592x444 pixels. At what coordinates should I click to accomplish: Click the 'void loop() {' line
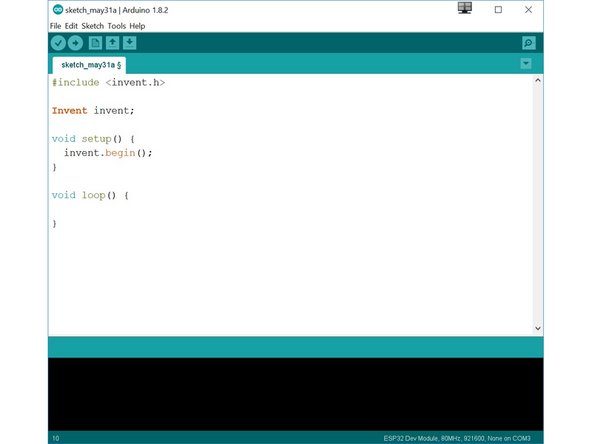click(90, 195)
